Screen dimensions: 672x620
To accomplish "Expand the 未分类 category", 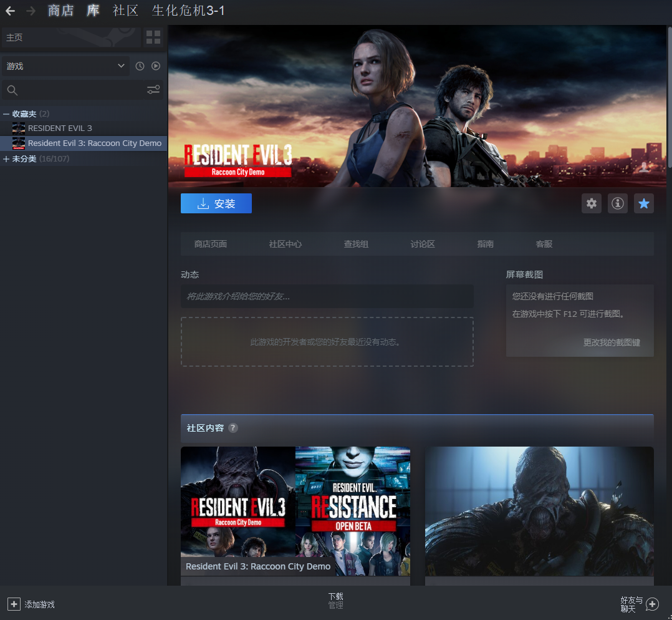I will tap(6, 159).
